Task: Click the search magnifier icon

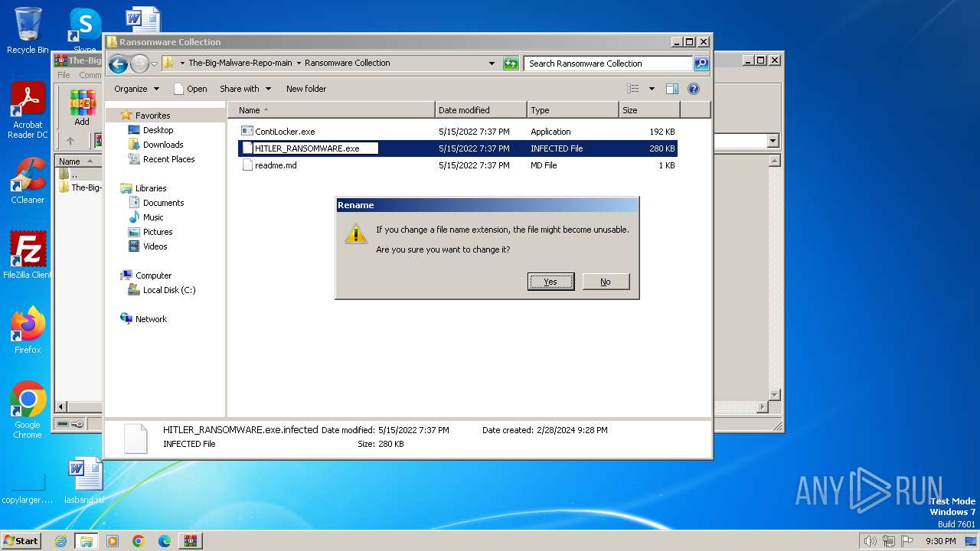Action: 701,64
